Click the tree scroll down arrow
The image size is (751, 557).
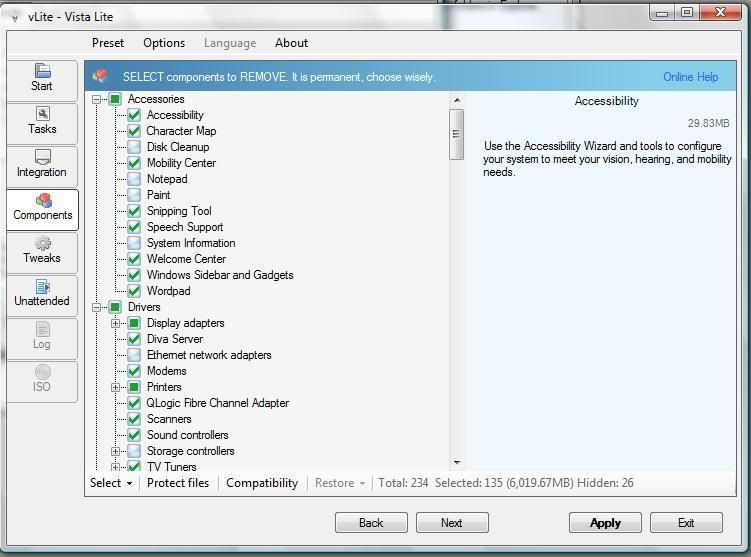pos(457,462)
